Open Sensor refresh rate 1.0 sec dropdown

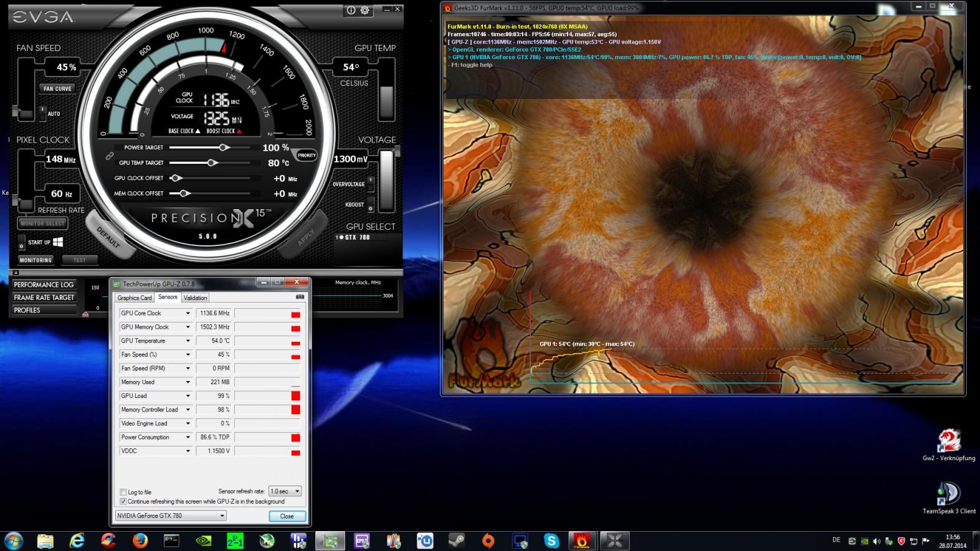click(285, 491)
